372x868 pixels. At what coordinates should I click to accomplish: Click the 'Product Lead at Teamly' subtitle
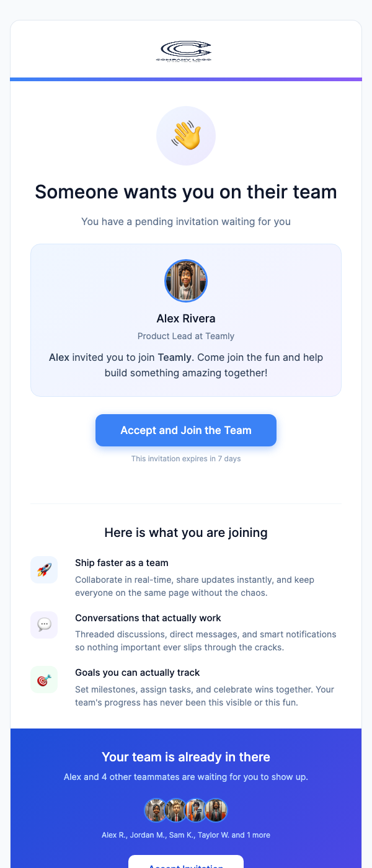(x=185, y=335)
